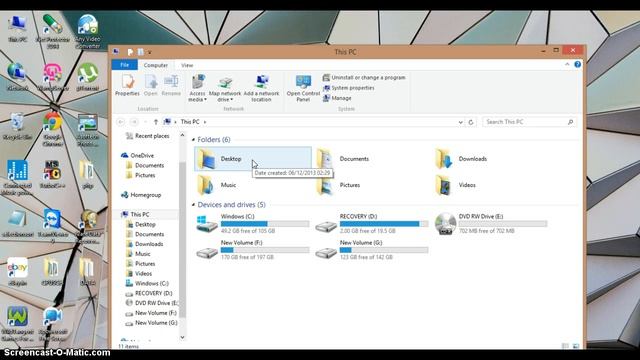Click RECOVERY (D:) capacity bar
The height and width of the screenshot is (360, 640).
(x=384, y=224)
